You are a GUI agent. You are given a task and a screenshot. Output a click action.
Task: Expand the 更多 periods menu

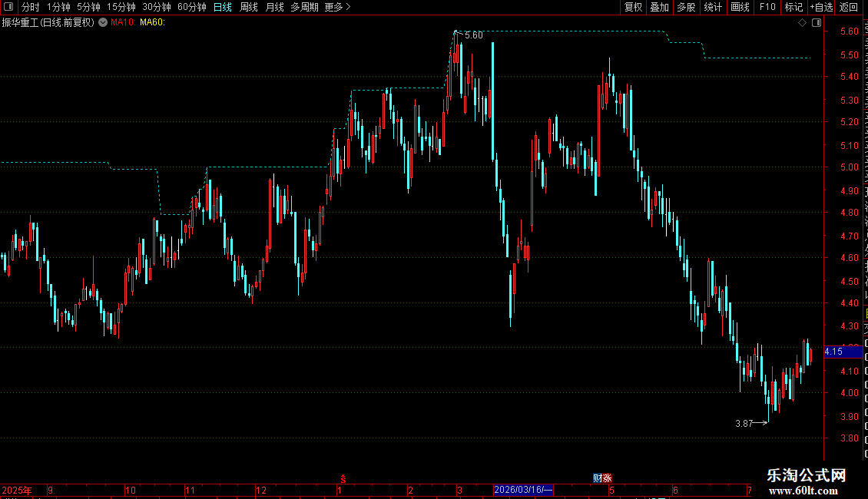click(x=337, y=7)
